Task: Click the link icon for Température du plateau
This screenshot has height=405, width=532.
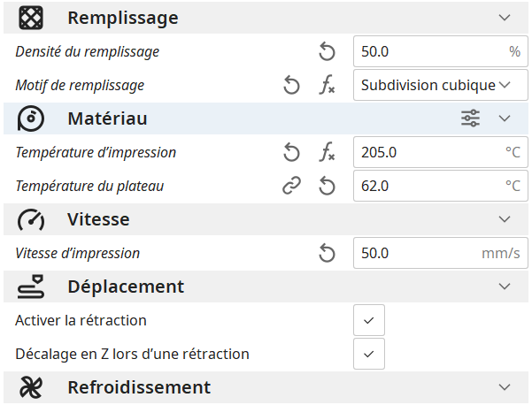Action: tap(291, 187)
